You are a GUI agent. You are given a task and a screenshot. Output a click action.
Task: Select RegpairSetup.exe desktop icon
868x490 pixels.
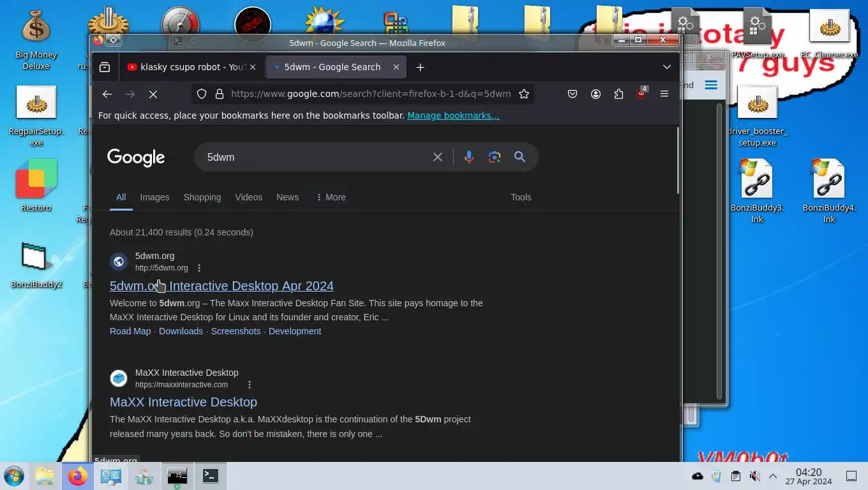click(36, 116)
